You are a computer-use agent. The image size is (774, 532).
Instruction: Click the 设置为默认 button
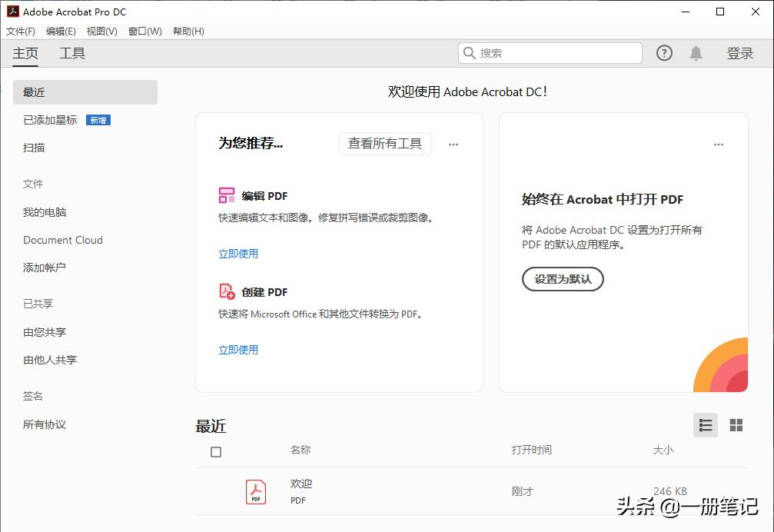point(563,279)
